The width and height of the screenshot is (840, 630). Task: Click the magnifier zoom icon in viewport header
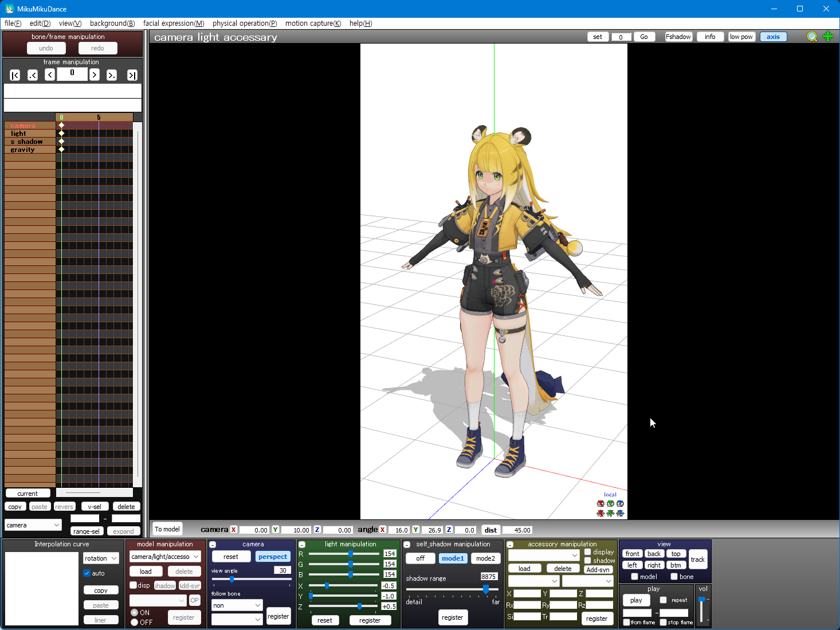point(812,37)
